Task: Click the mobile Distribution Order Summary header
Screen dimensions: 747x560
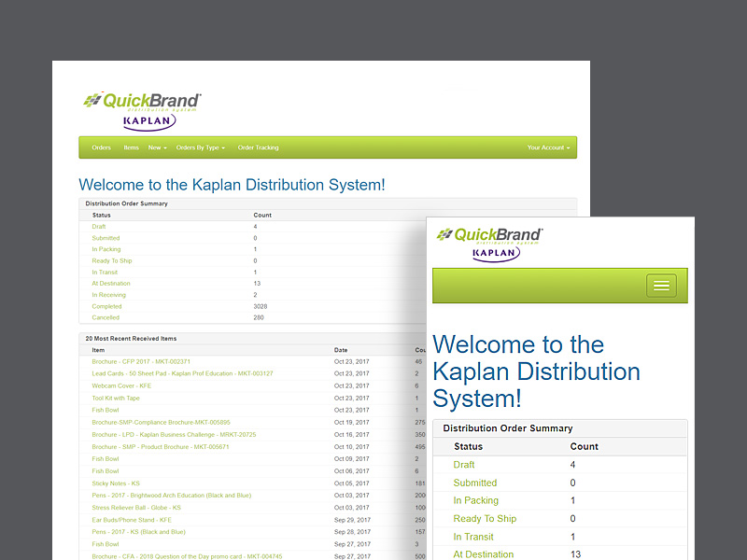Action: [x=508, y=428]
